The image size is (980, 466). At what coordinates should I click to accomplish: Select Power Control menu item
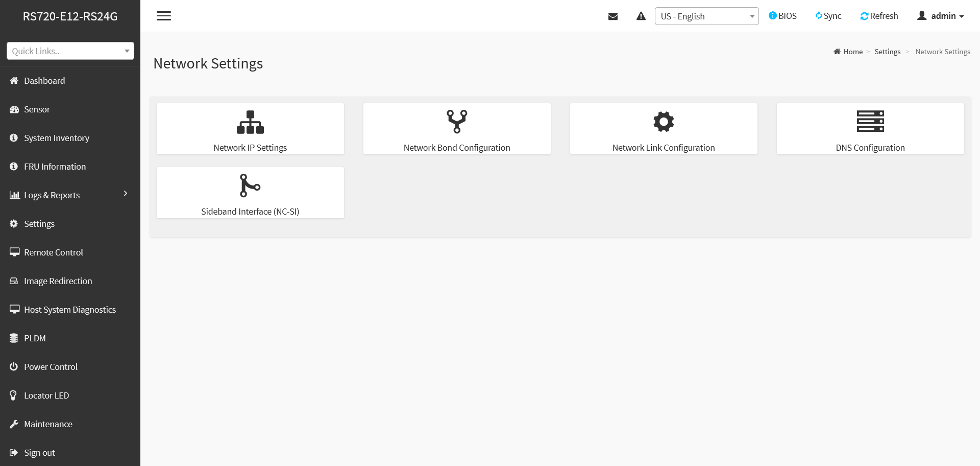click(51, 367)
